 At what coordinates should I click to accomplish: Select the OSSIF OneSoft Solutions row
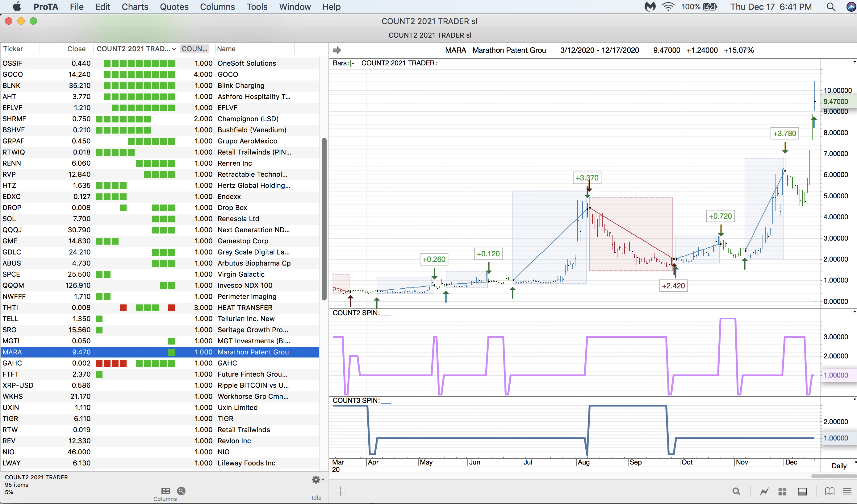coord(160,63)
